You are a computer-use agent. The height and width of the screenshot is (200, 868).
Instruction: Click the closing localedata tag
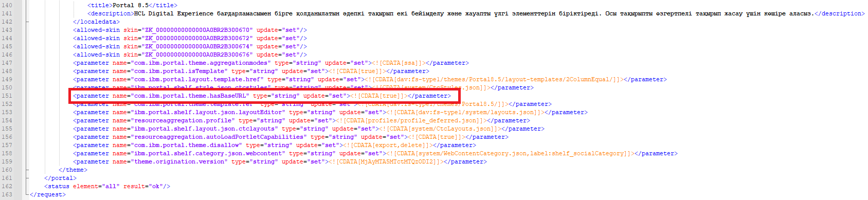(x=96, y=22)
